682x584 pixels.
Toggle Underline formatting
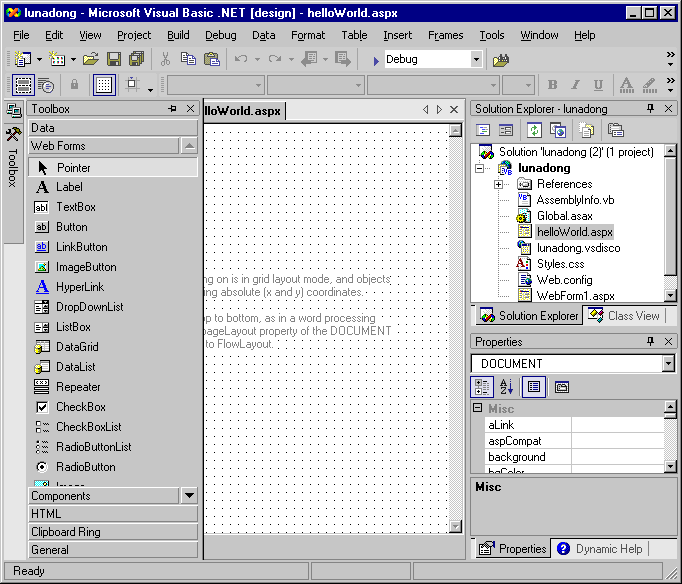pyautogui.click(x=598, y=84)
